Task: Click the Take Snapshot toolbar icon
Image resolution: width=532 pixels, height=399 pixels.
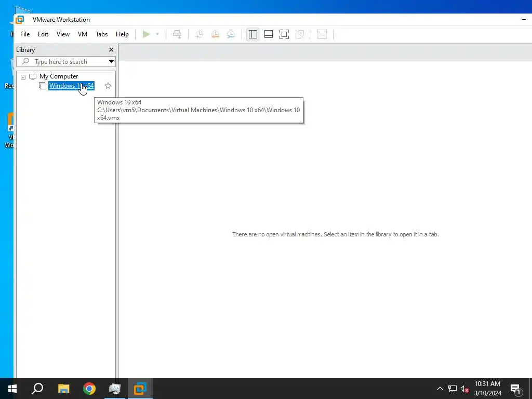Action: [x=199, y=34]
